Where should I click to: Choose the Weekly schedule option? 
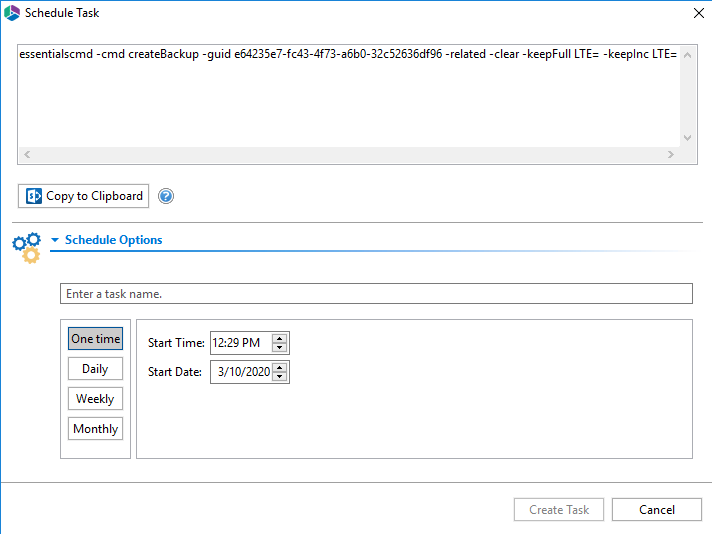[95, 399]
